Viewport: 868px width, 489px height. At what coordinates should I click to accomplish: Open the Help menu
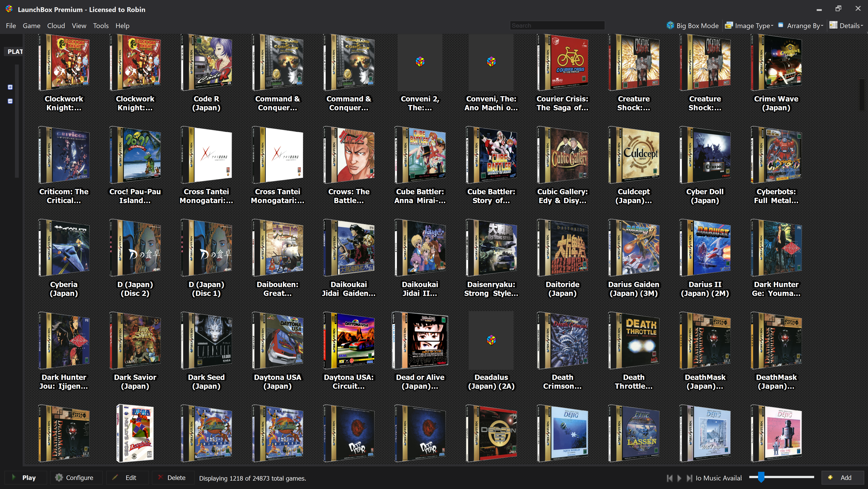(x=122, y=26)
